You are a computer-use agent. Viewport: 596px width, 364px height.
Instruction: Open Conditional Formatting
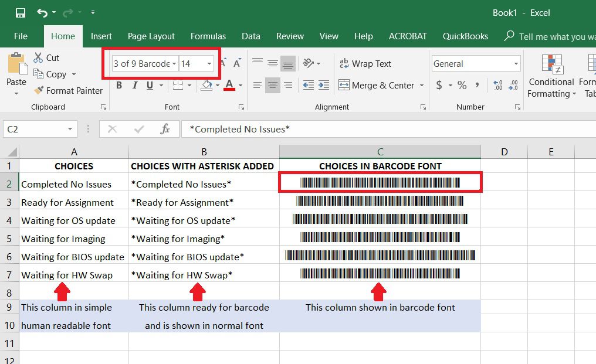coord(551,76)
